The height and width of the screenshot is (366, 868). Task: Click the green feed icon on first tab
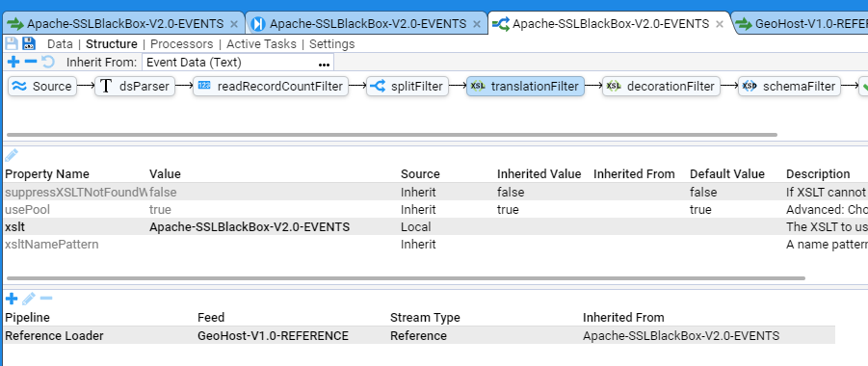(15, 24)
